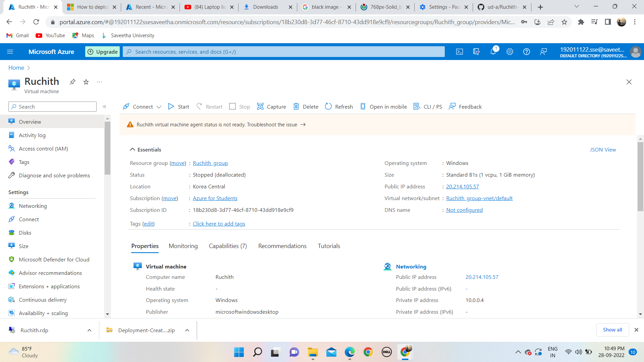Open the help question mark icon

[527, 52]
